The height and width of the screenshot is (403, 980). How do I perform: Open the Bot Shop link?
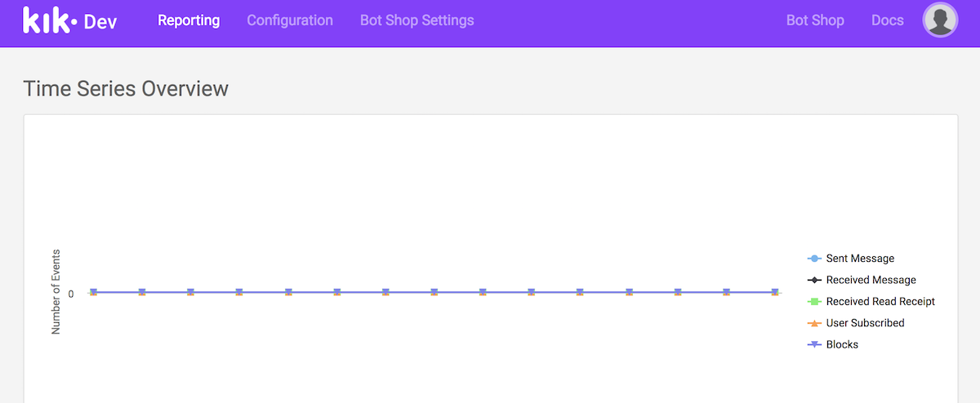tap(815, 20)
